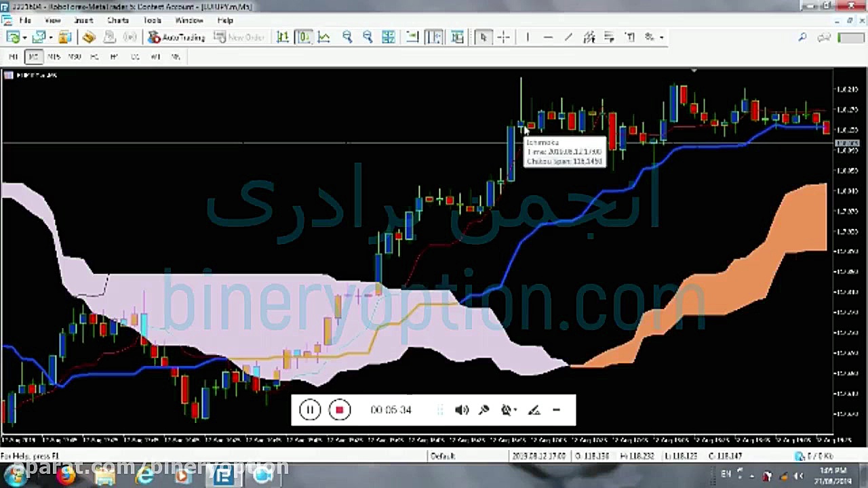Open the File menu
The width and height of the screenshot is (868, 488).
24,20
